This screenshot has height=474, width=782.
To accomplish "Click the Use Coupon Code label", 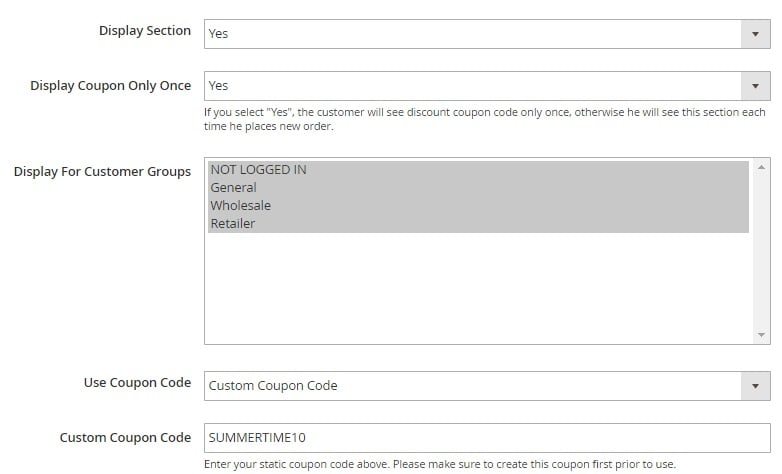I will pyautogui.click(x=137, y=383).
